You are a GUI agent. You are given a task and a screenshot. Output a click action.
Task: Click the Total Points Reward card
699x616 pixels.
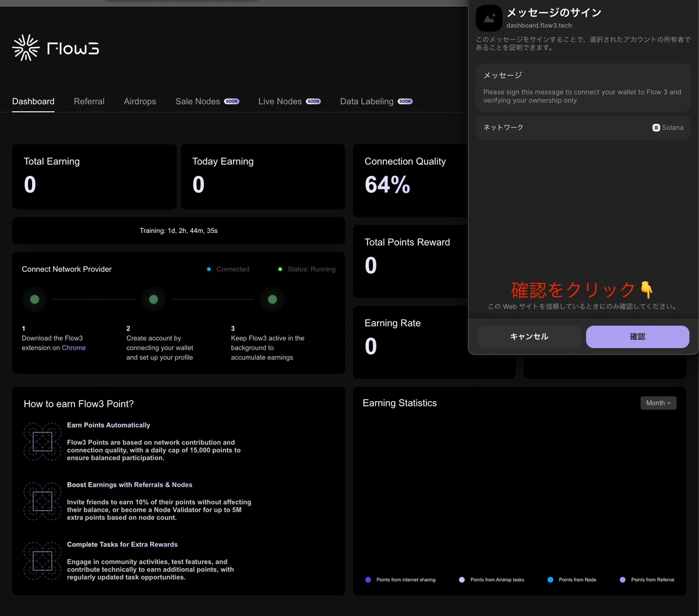point(434,261)
